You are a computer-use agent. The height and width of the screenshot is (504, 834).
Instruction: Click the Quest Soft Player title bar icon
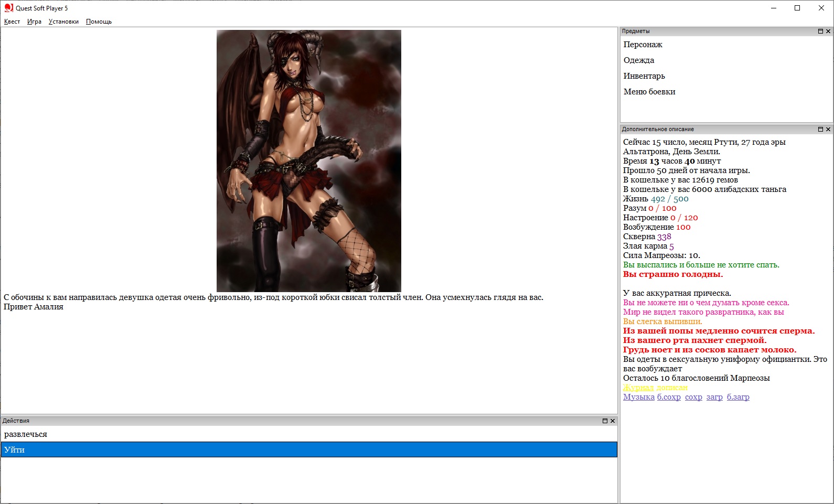point(8,8)
